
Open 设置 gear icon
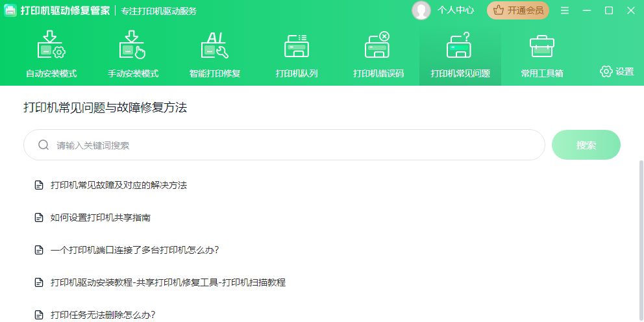(x=606, y=71)
